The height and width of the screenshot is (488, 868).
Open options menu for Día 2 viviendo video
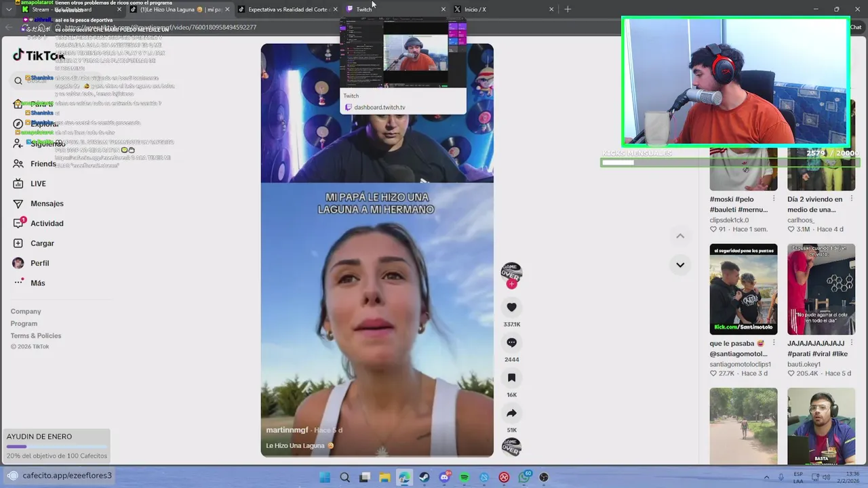[x=851, y=199]
